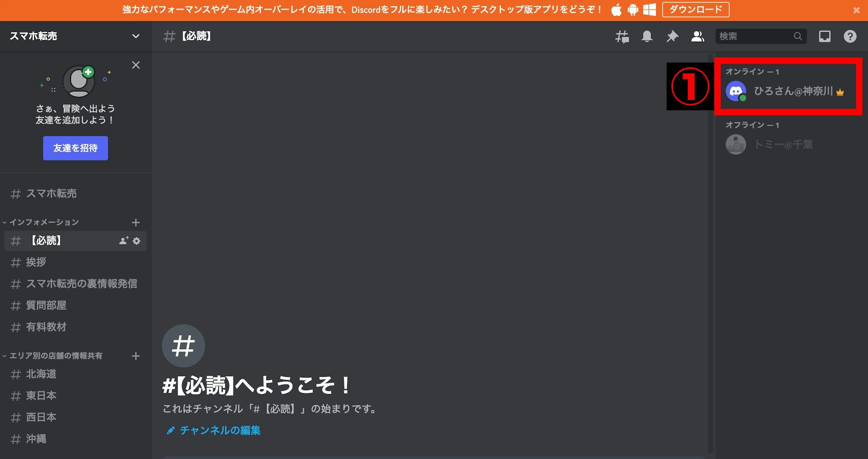Viewport: 868px width, 459px height.
Task: Open the Inbox icon
Action: (825, 36)
